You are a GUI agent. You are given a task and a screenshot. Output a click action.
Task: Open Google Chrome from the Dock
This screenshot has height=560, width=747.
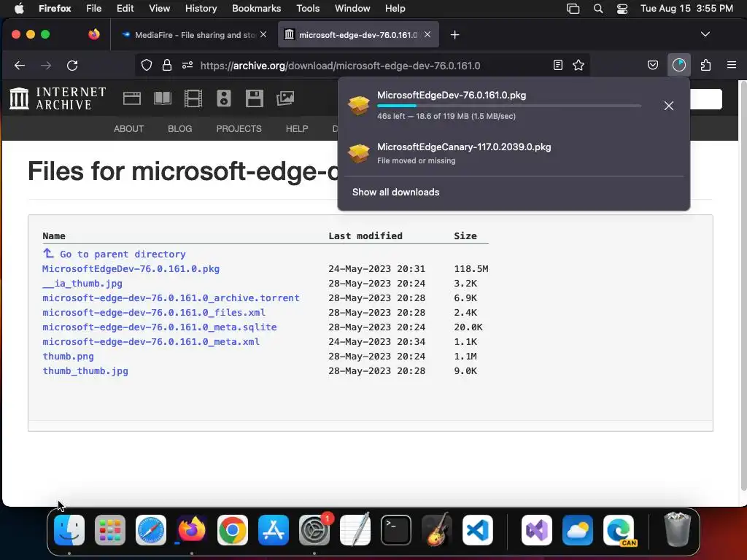(233, 530)
